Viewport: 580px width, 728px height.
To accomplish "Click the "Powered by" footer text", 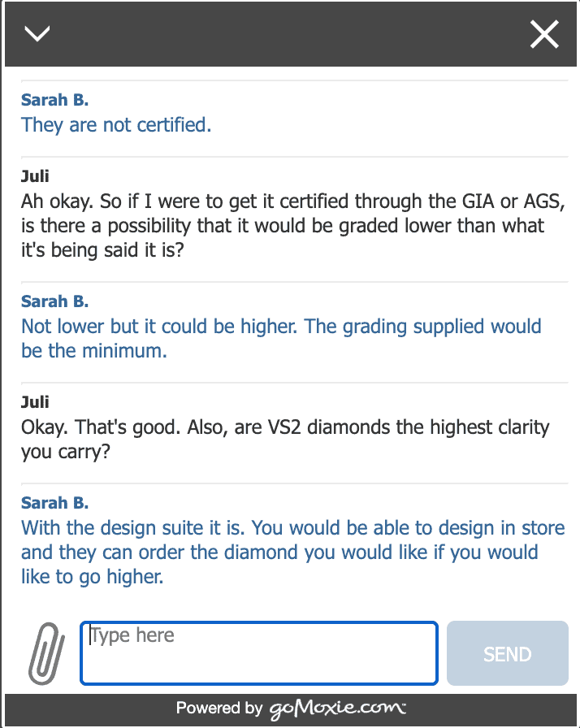I will 219,708.
